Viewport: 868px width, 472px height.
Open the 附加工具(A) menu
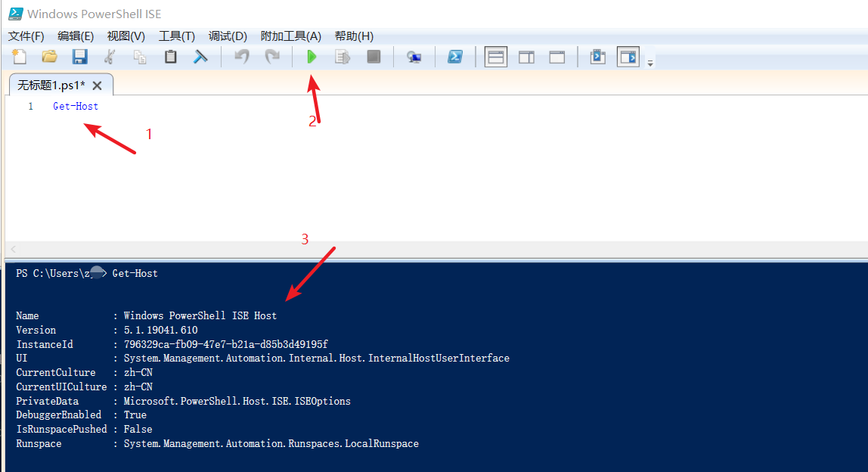pos(290,36)
